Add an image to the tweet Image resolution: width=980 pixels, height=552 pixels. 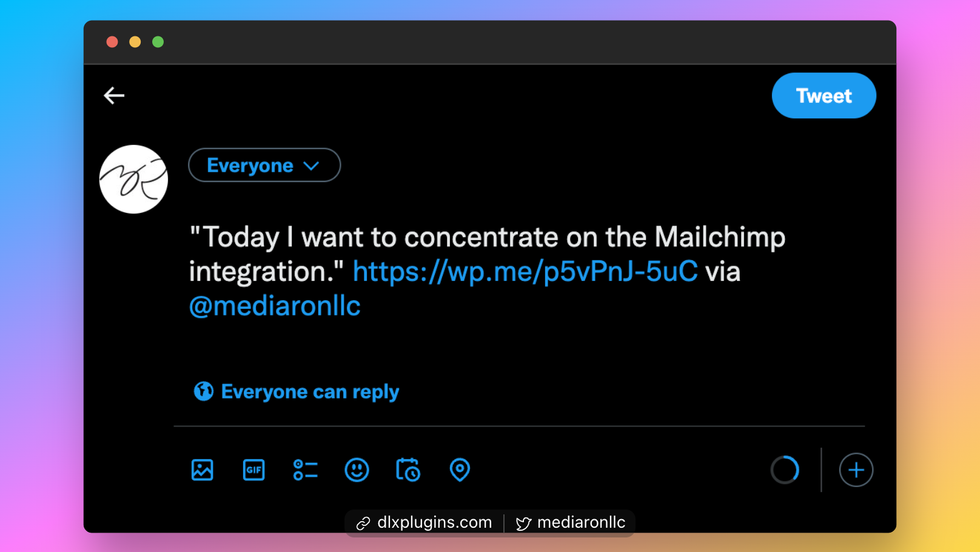point(202,470)
